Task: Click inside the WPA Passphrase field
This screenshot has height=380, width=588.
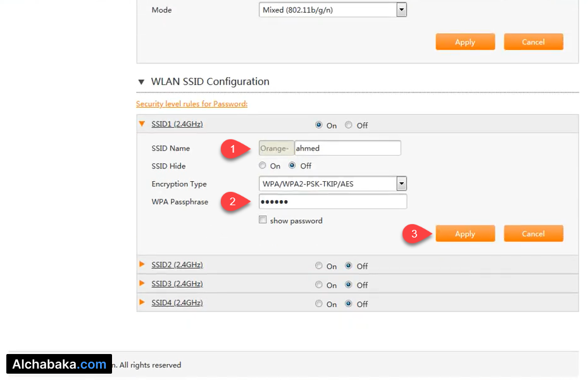Action: coord(332,201)
